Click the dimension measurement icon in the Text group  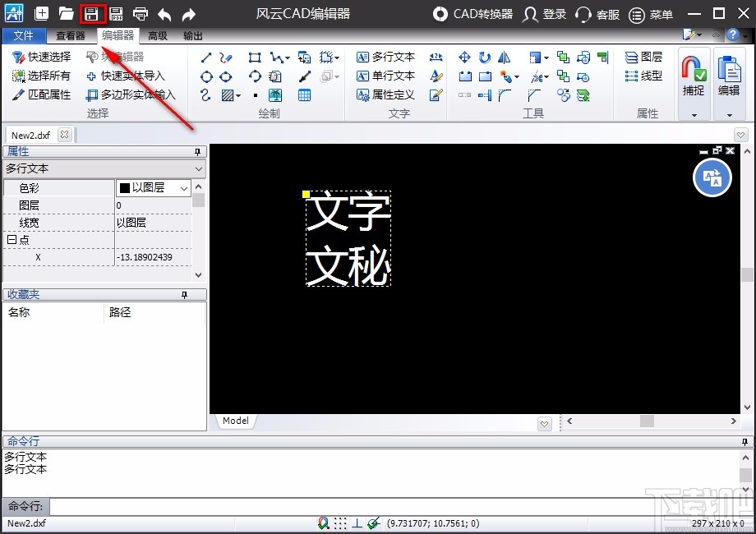tap(436, 57)
